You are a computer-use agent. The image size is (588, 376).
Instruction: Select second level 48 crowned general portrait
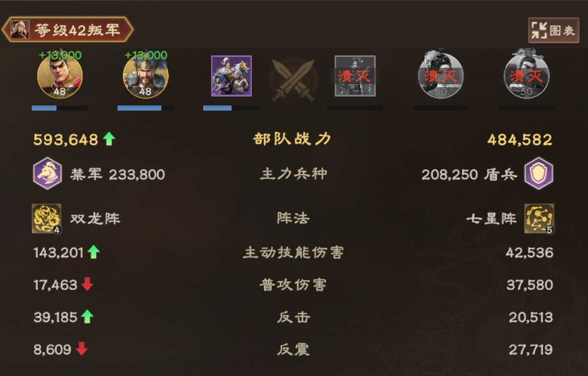click(146, 76)
